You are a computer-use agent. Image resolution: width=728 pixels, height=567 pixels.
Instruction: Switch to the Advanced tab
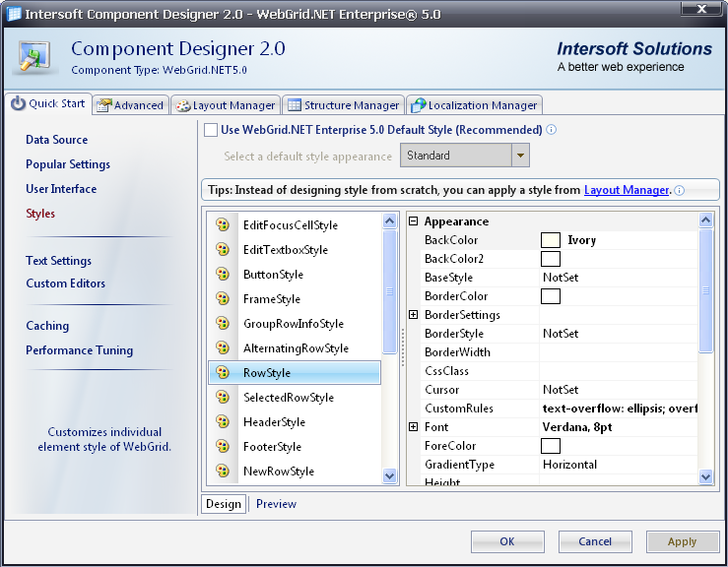[x=130, y=105]
